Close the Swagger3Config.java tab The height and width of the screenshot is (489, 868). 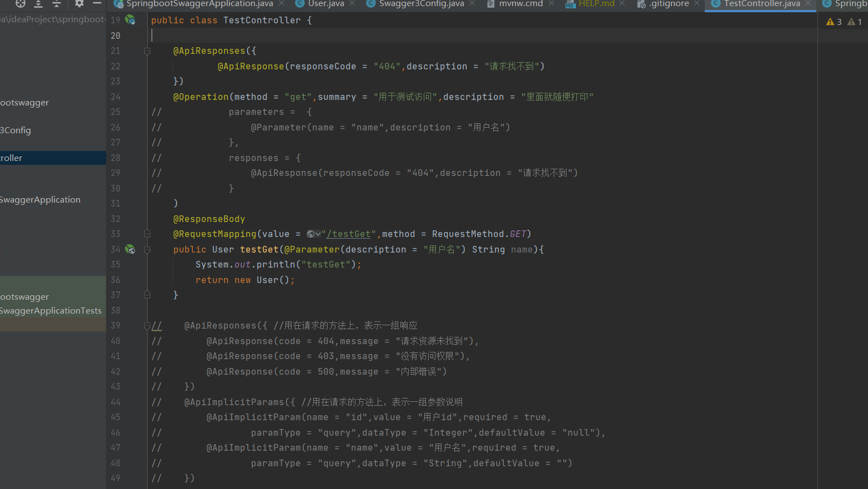coord(472,3)
